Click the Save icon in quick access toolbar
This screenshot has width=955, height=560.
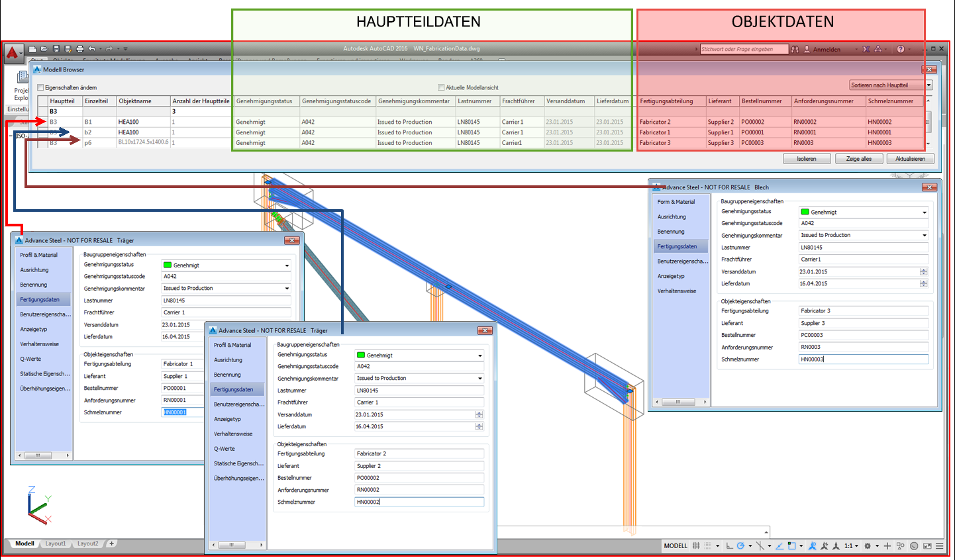pos(56,49)
